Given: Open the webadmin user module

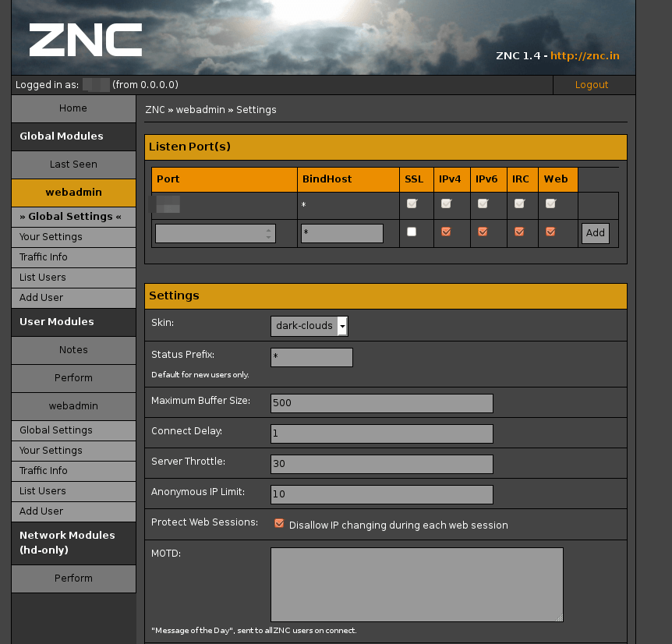Looking at the screenshot, I should [73, 405].
